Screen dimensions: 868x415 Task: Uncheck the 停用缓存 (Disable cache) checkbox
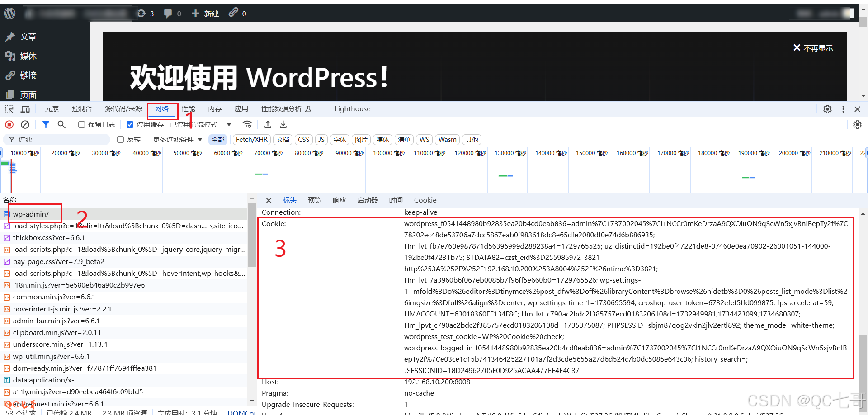click(130, 125)
